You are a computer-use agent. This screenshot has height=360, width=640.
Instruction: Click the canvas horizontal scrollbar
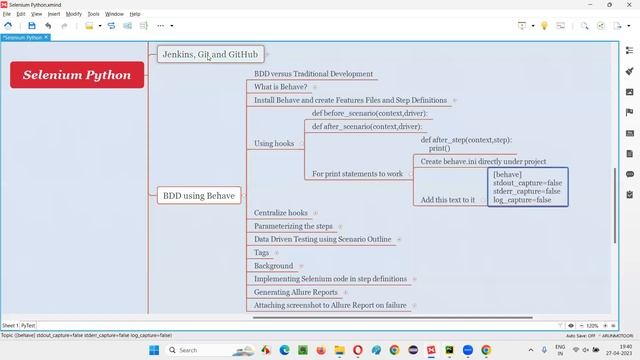pyautogui.click(x=392, y=317)
